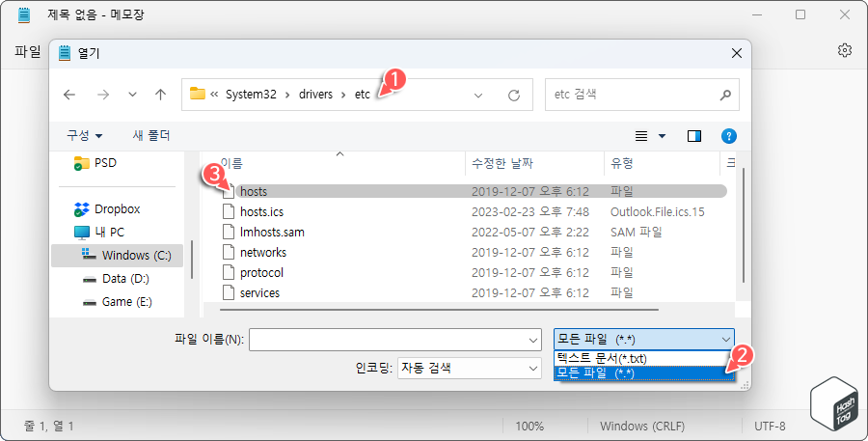Click the view layout list icon
868x441 pixels.
pyautogui.click(x=641, y=136)
